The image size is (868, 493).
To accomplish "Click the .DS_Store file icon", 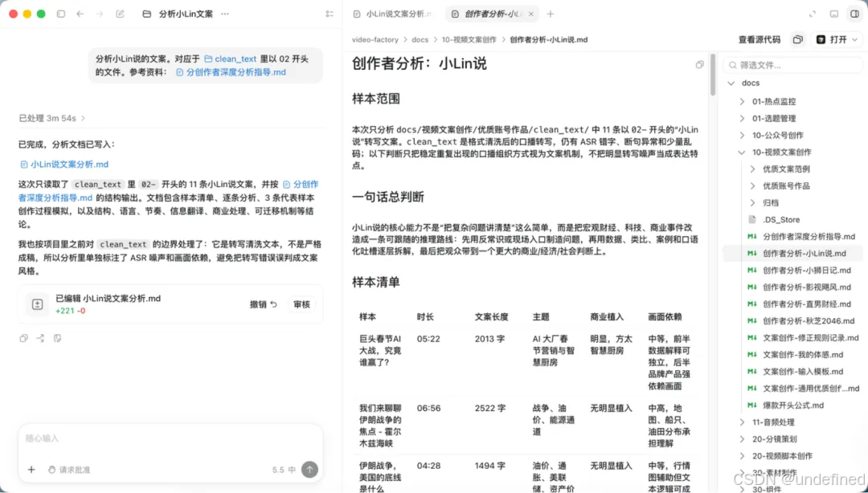I will [752, 220].
